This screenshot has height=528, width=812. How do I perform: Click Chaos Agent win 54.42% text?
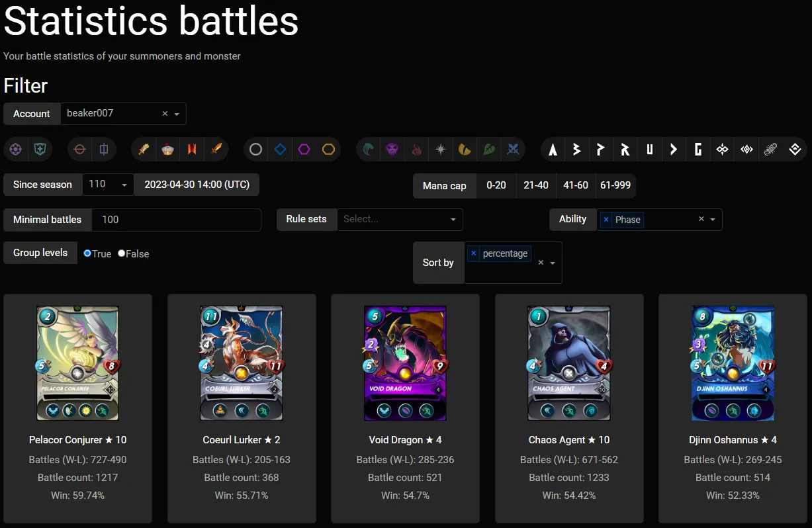pyautogui.click(x=569, y=496)
